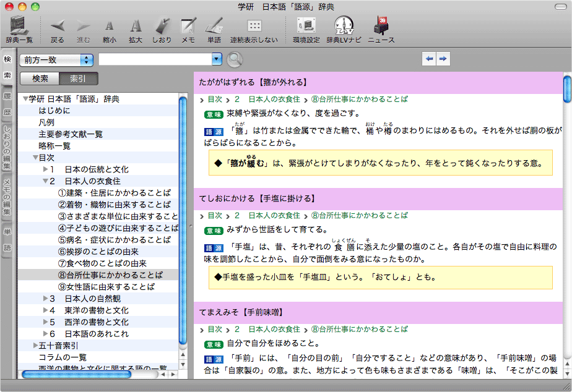The image size is (572, 392).
Task: Open コラムの一覧 in the tree
Action: [x=63, y=357]
